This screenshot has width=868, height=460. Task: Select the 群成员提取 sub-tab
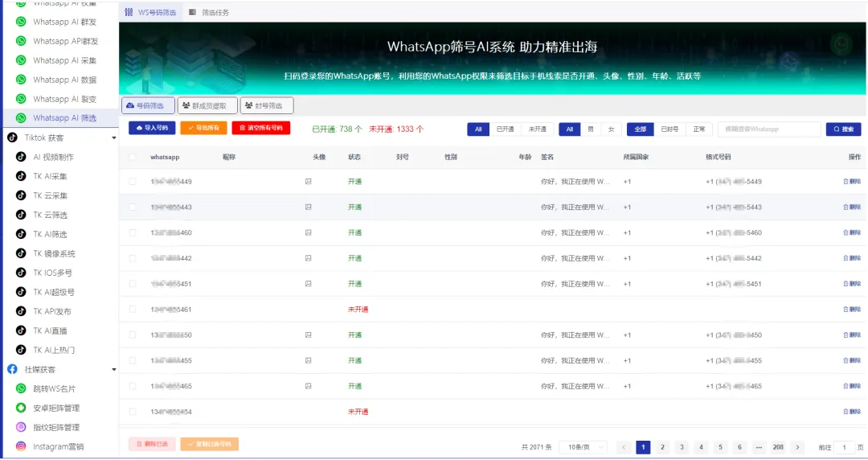click(207, 105)
